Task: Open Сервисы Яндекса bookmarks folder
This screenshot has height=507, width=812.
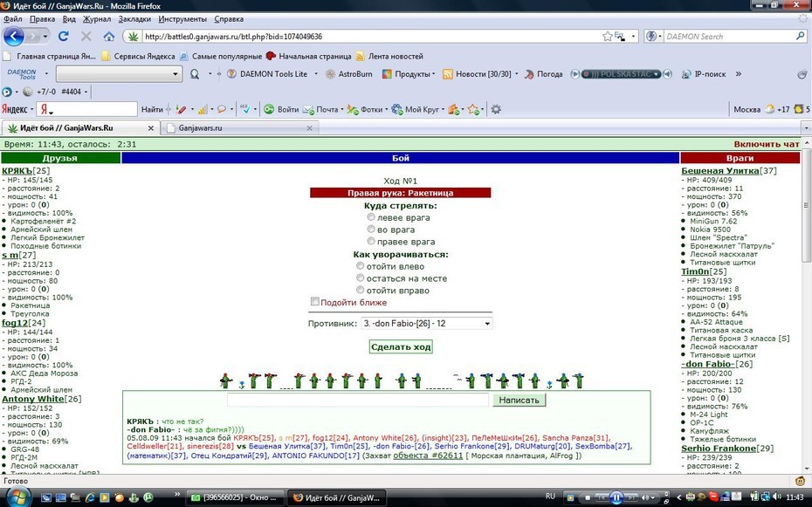Action: point(138,57)
